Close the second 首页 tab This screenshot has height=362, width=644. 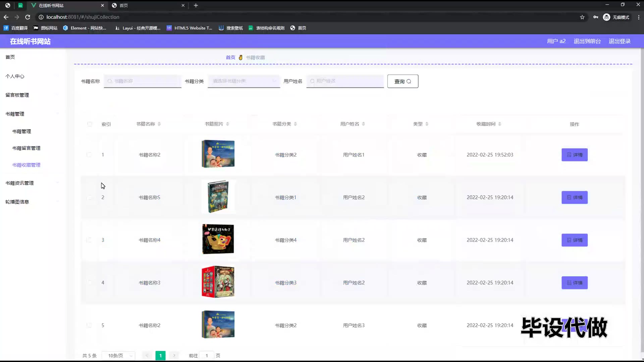pyautogui.click(x=183, y=5)
